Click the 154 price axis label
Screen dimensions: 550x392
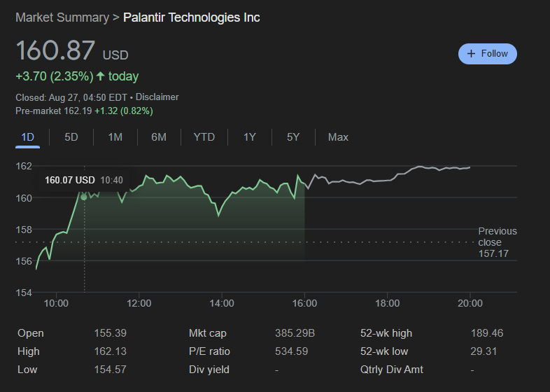(x=24, y=293)
